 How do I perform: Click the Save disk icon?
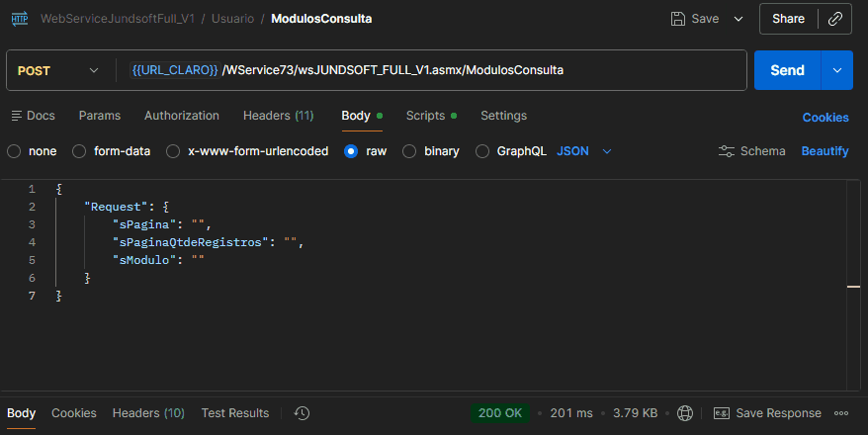pyautogui.click(x=678, y=19)
